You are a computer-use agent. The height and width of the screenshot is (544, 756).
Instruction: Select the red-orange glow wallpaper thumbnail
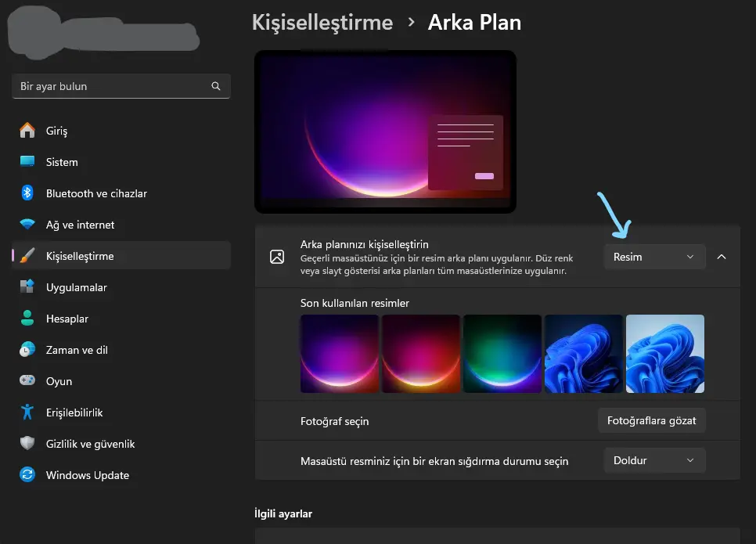point(421,354)
